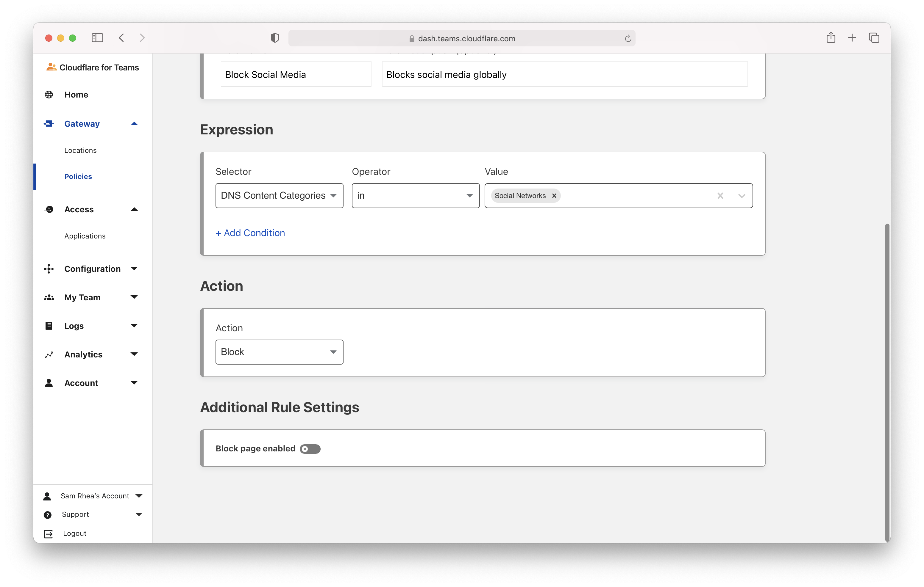This screenshot has width=924, height=587.
Task: Open the Operator dropdown set to in
Action: (x=415, y=196)
